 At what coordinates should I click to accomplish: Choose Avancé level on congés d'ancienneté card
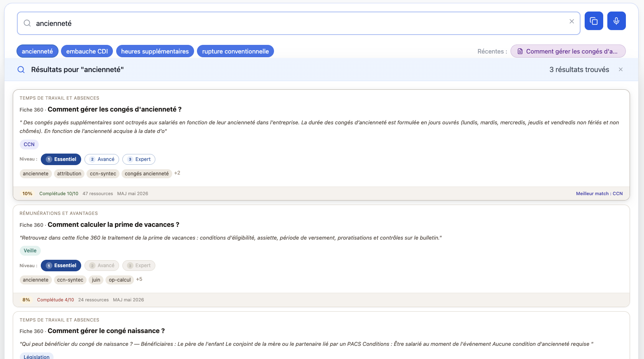pyautogui.click(x=102, y=159)
